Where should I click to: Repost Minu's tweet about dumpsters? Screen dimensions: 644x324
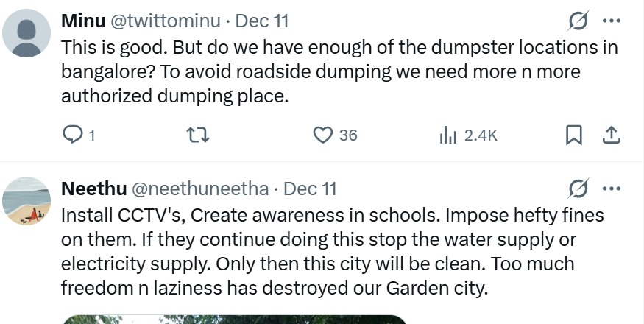197,135
